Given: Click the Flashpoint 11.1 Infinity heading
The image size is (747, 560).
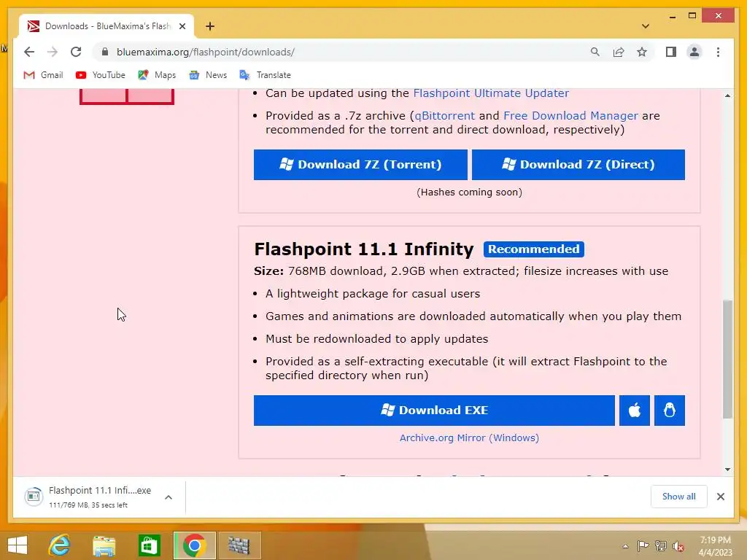Looking at the screenshot, I should (364, 249).
